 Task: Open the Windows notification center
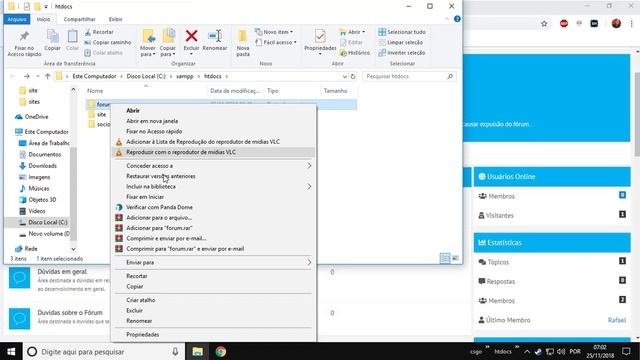(x=626, y=351)
